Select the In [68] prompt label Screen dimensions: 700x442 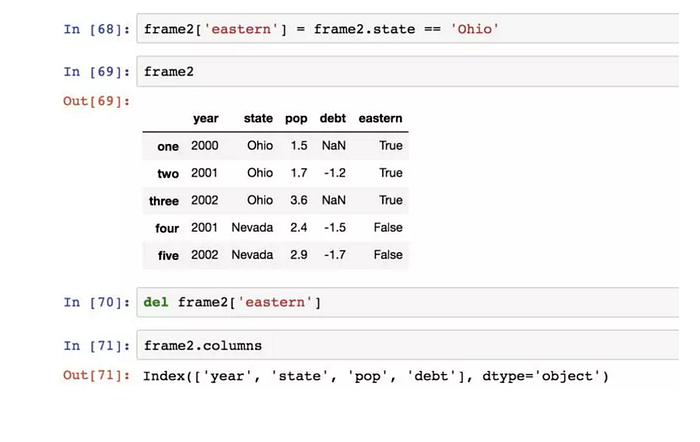pyautogui.click(x=96, y=29)
